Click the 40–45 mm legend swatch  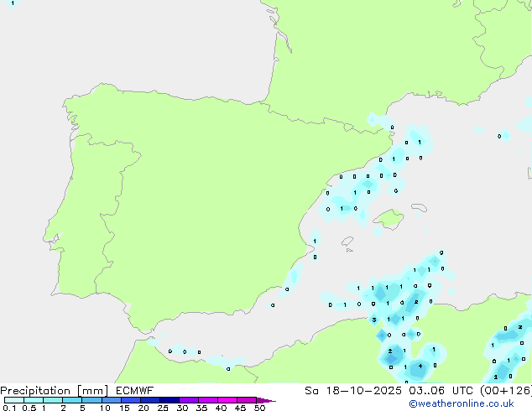pos(227,400)
